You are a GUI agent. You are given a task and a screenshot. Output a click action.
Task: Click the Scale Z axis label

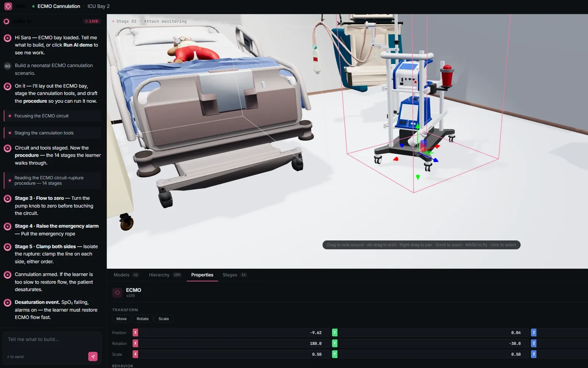pos(534,354)
